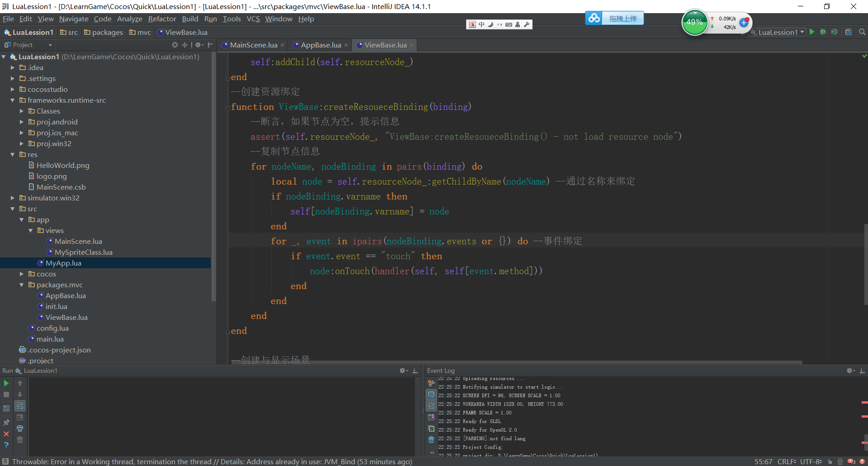The image size is (868, 466).
Task: Open the Project Structure dialog
Action: coord(849,32)
